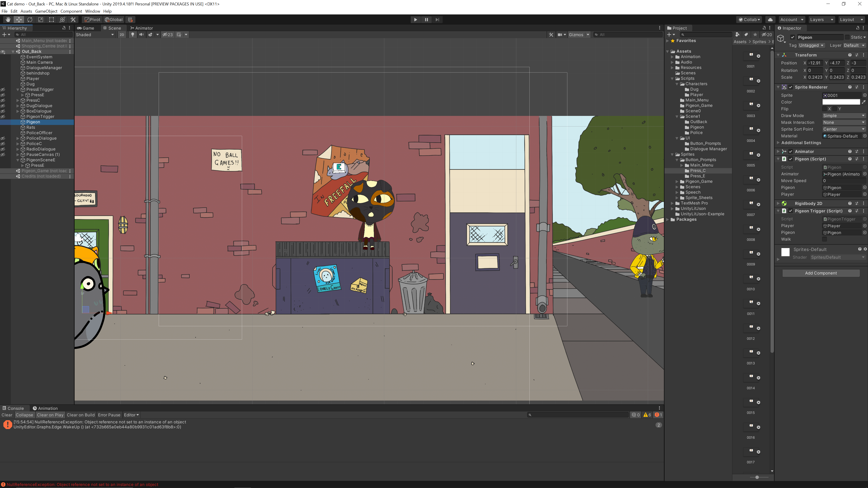Screen dimensions: 868x488
Task: Toggle Walk checkbox in Pigeon Trigger
Action: (825, 239)
